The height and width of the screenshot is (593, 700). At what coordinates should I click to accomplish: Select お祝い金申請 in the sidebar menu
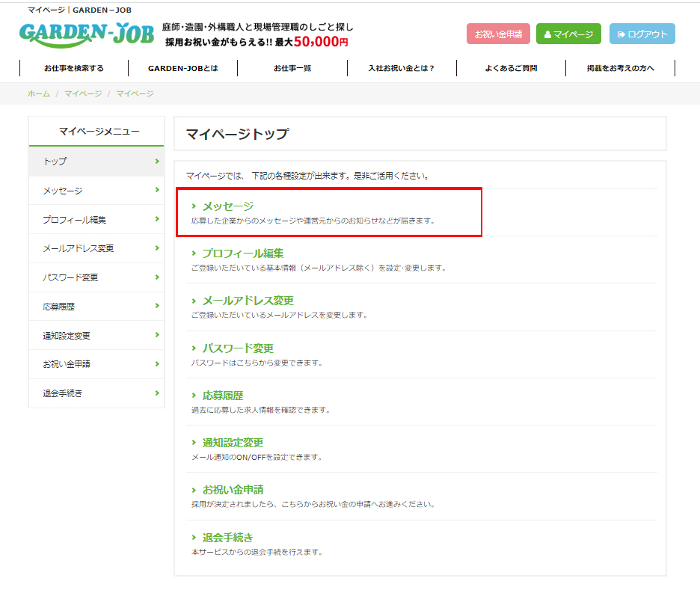point(96,364)
